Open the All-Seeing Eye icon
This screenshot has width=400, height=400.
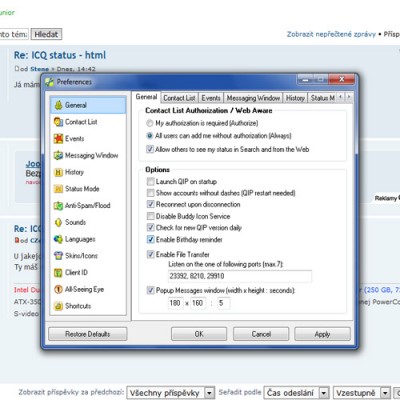coord(58,289)
